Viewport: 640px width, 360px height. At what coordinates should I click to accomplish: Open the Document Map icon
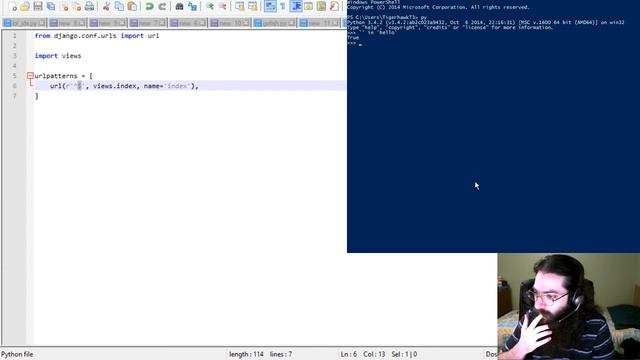click(x=321, y=6)
